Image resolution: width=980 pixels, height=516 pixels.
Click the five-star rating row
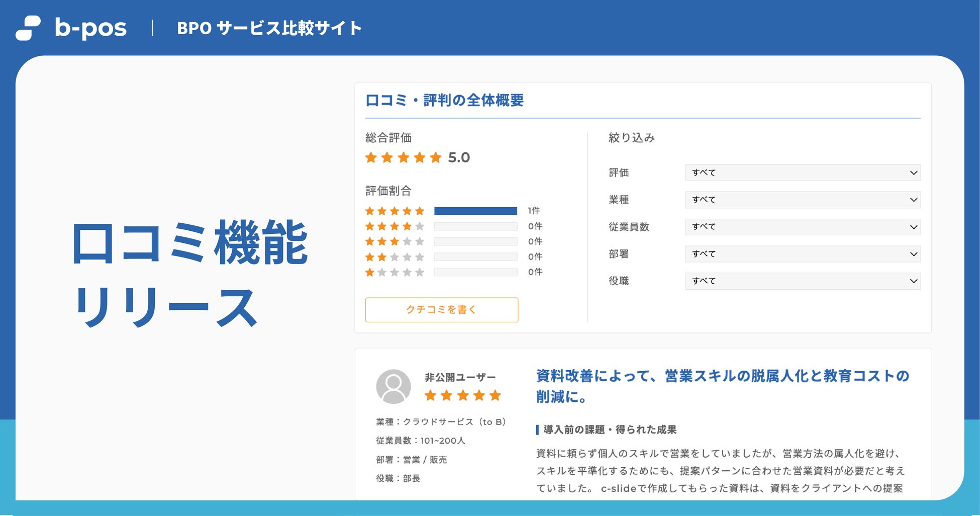pyautogui.click(x=395, y=211)
